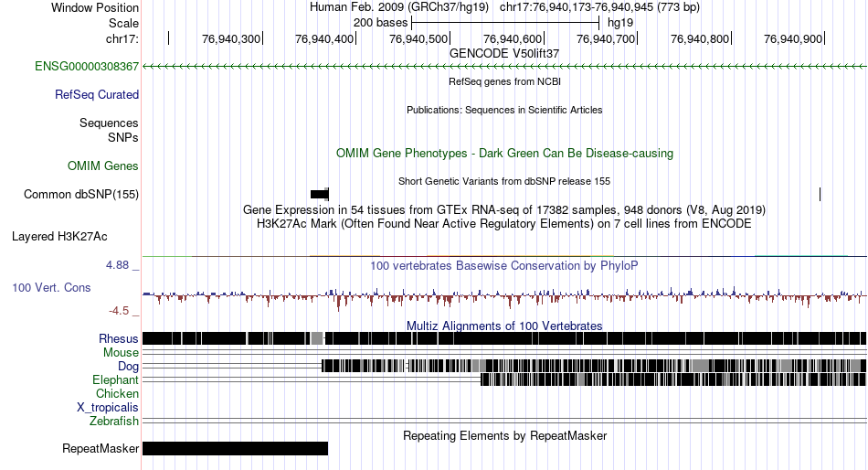Open Layered H3K27Ac track settings label

pyautogui.click(x=59, y=237)
